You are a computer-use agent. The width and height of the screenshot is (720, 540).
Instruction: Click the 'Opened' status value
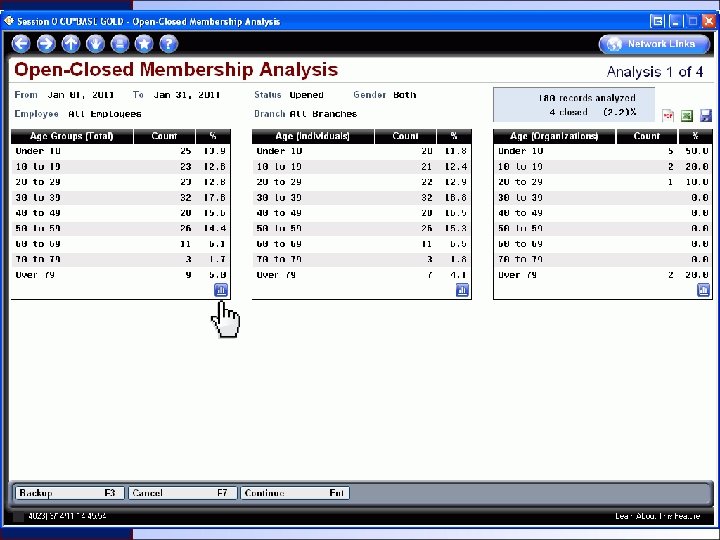[306, 95]
